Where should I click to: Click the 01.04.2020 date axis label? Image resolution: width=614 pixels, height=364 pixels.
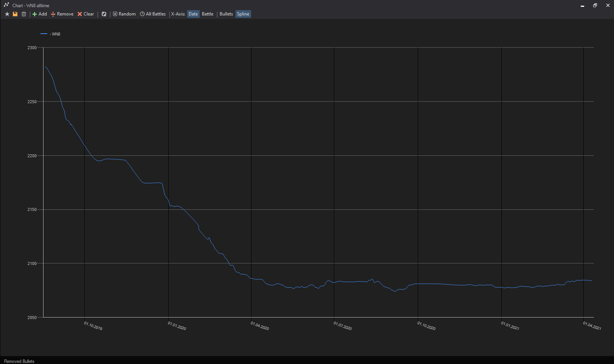point(260,326)
